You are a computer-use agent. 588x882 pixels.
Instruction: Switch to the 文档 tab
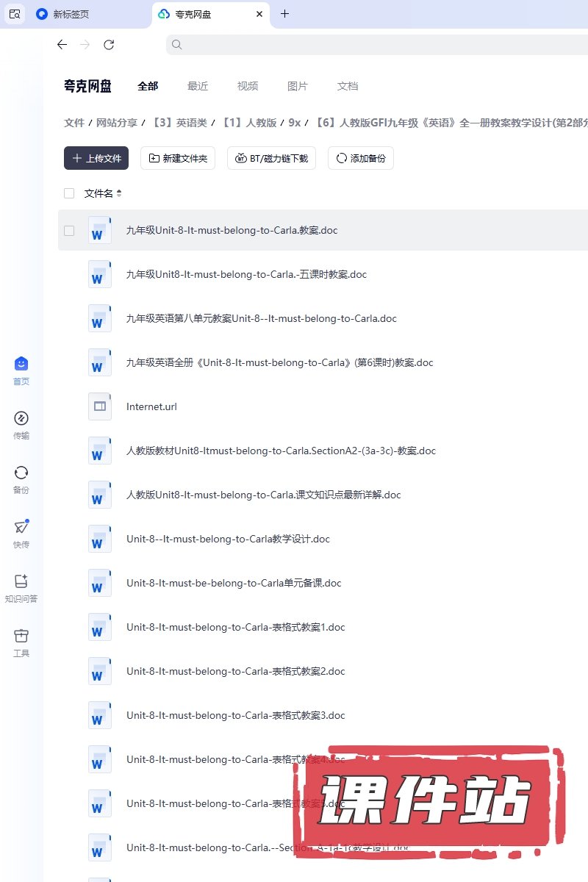tap(348, 86)
